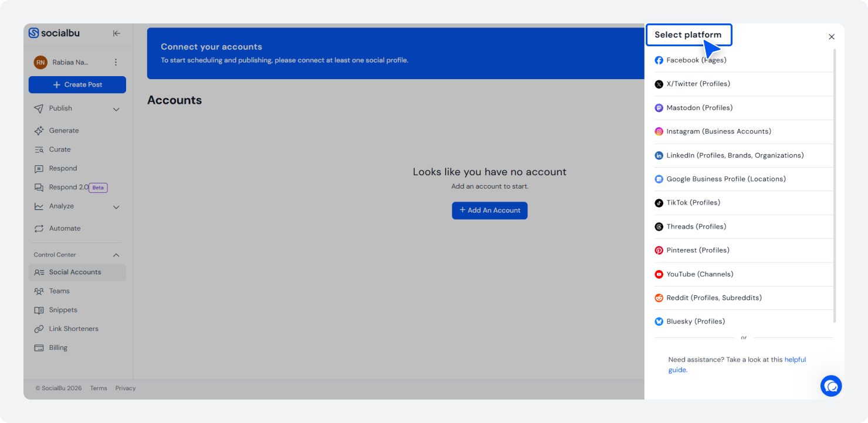
Task: Click the platform list scrollbar
Action: tap(835, 186)
